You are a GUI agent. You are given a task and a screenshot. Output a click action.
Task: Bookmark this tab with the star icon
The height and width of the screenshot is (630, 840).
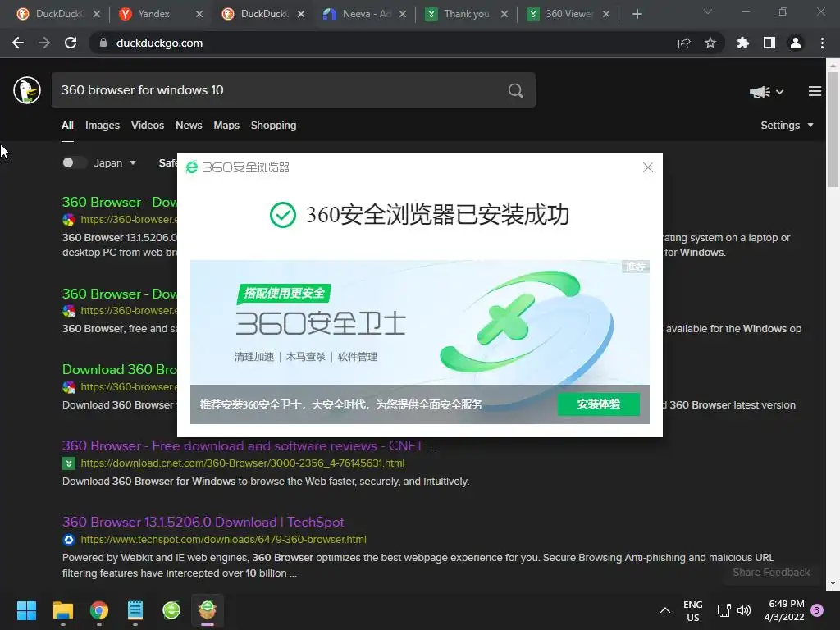coord(710,43)
